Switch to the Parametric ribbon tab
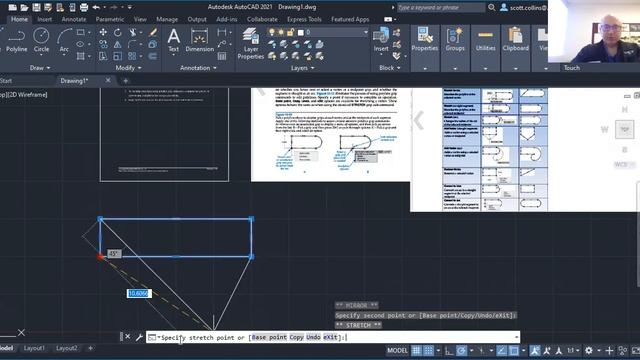 110,19
